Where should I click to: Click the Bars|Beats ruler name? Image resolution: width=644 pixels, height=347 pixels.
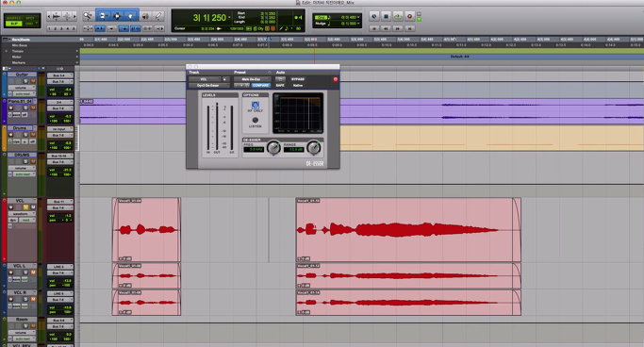21,40
